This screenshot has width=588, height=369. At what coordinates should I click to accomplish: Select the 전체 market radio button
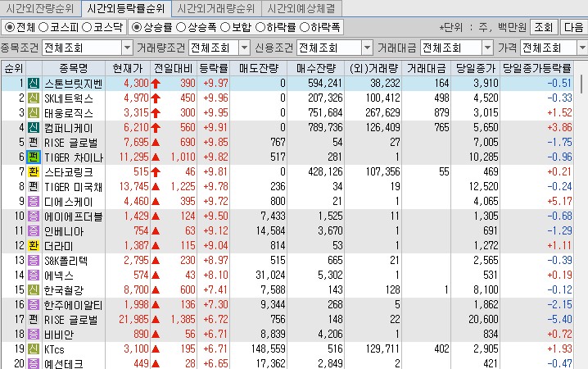(x=9, y=27)
